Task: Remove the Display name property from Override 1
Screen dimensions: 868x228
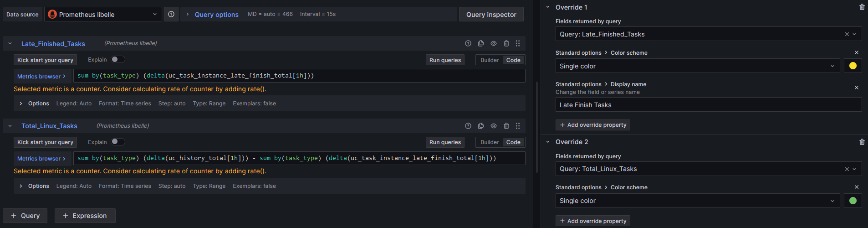Action: (x=856, y=88)
